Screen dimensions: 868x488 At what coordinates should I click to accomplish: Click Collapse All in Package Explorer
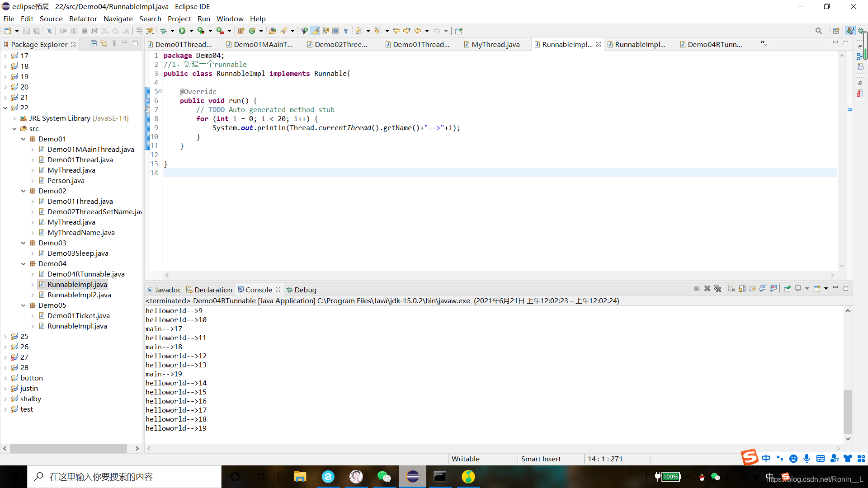(94, 43)
